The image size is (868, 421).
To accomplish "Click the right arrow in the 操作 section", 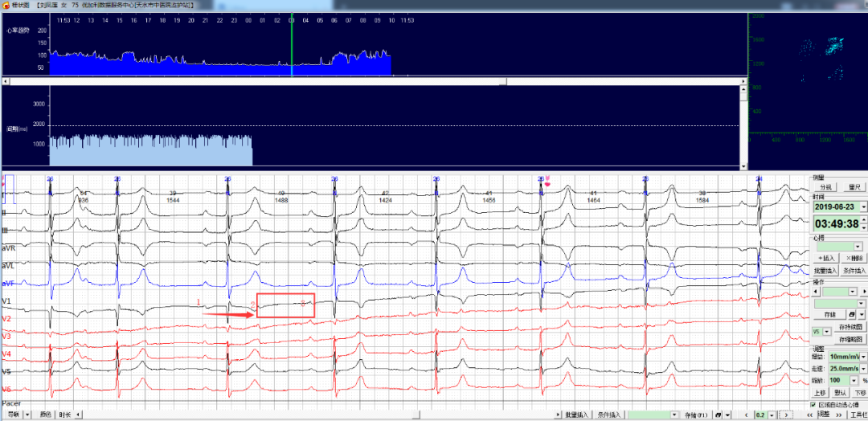I will 865,291.
